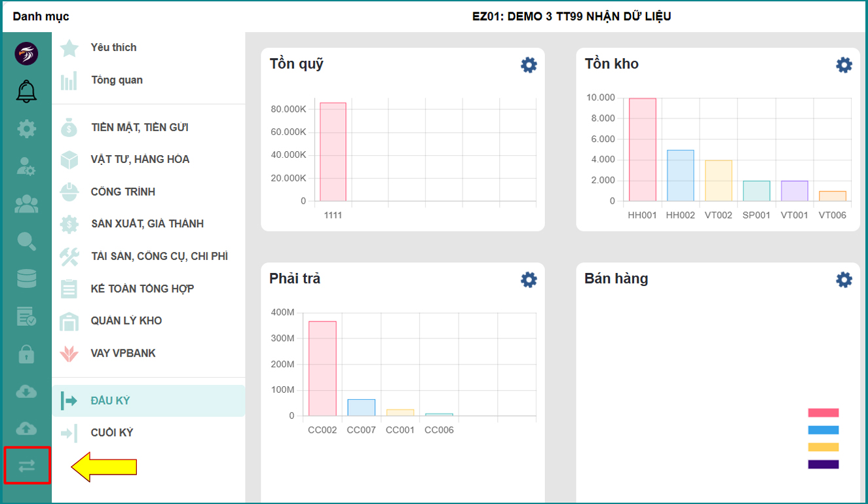Open Bán hàng chart settings gear
Image resolution: width=868 pixels, height=504 pixels.
[x=844, y=279]
